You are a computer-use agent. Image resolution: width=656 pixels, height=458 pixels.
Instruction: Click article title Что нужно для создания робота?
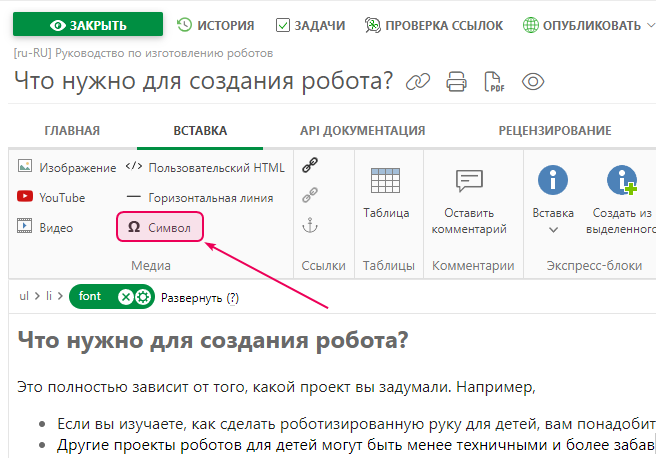[x=203, y=81]
